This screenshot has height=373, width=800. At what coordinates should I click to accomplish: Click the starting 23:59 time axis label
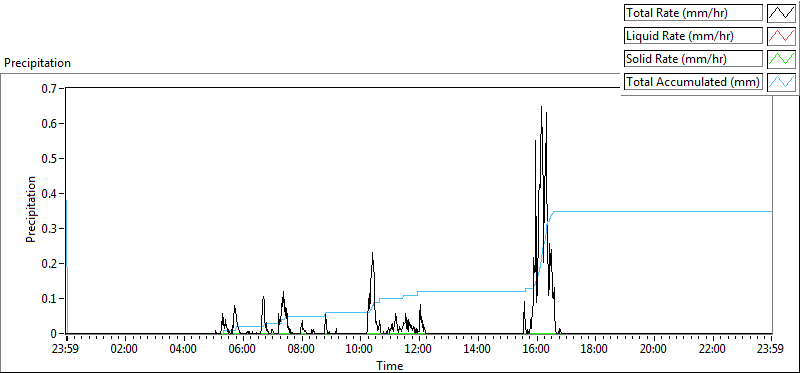67,350
